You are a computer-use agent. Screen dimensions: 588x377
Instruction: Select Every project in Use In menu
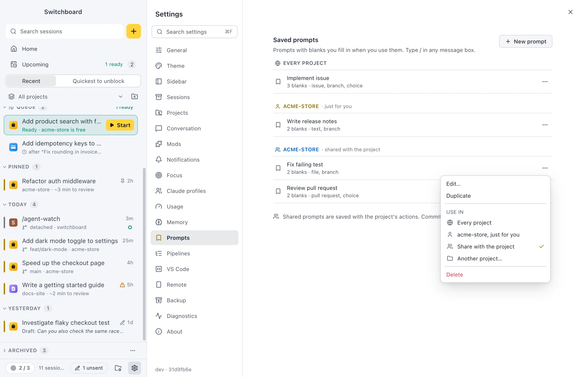click(x=495, y=223)
